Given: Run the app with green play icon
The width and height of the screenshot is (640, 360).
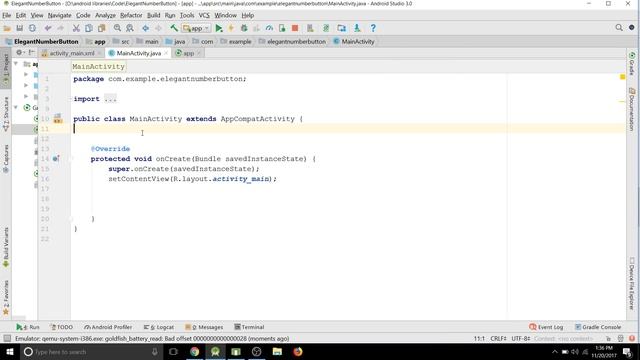Looking at the screenshot, I should [x=219, y=28].
